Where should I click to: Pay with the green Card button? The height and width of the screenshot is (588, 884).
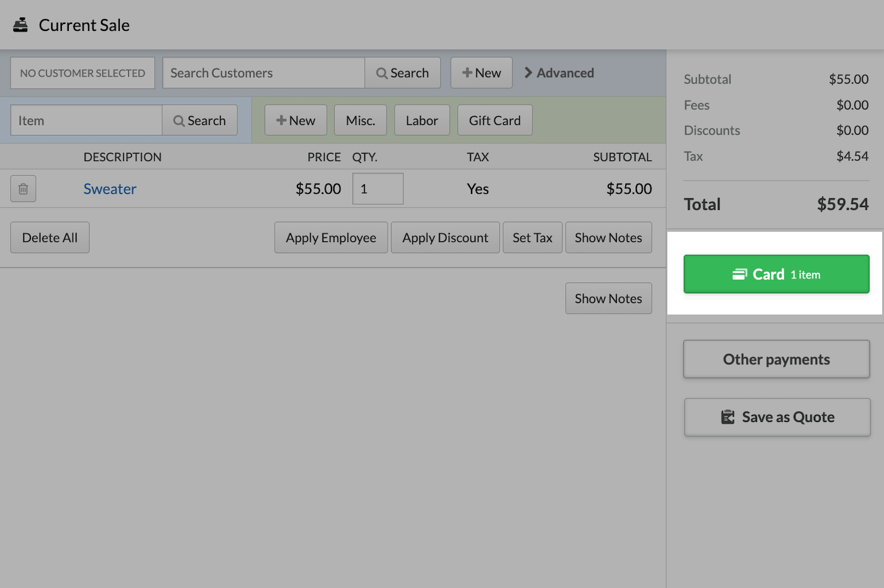click(x=777, y=274)
